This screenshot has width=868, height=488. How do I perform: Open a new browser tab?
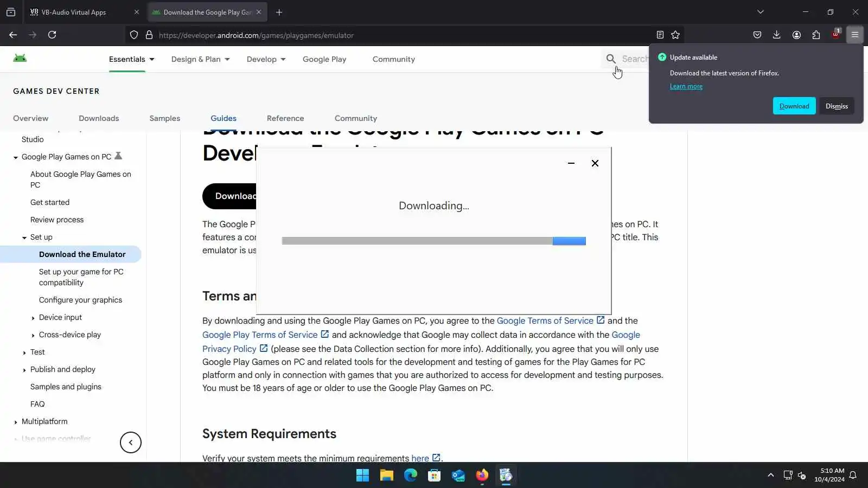279,12
